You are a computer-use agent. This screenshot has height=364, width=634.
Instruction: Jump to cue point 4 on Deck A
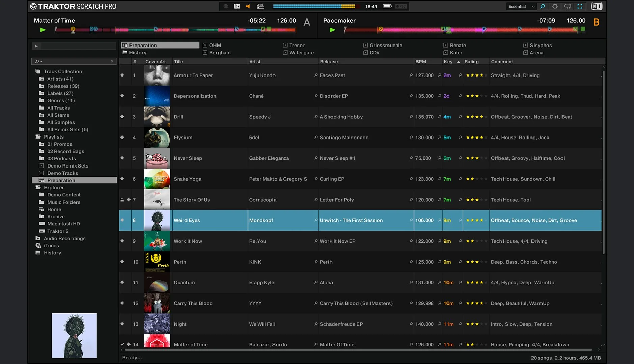(156, 29)
